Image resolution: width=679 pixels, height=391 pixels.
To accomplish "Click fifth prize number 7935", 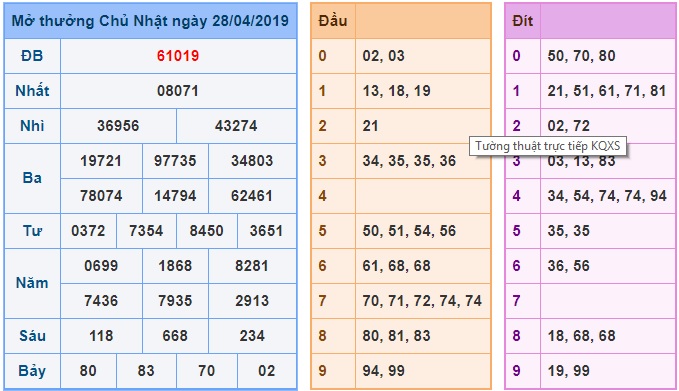I will pyautogui.click(x=175, y=301).
